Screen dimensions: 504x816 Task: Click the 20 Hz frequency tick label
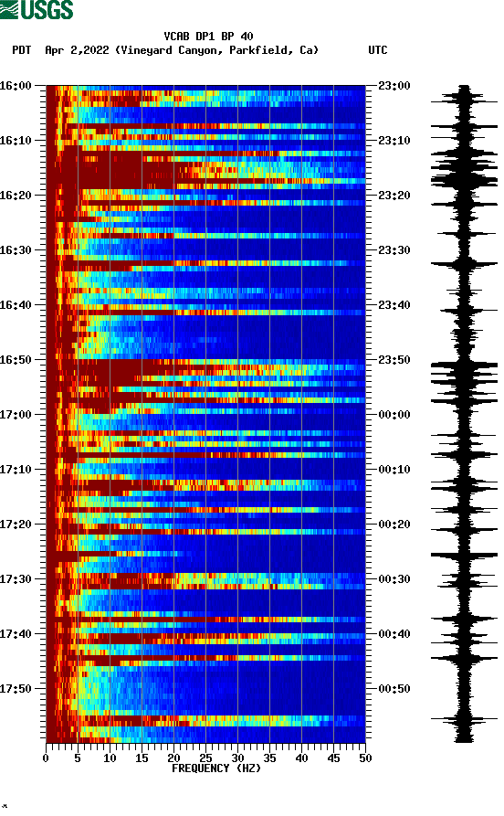tap(173, 758)
